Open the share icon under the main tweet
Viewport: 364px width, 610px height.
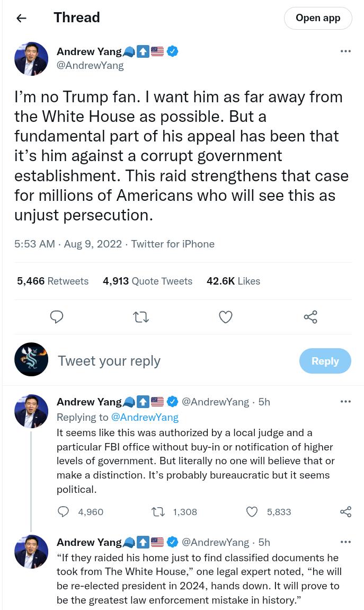[x=310, y=316]
